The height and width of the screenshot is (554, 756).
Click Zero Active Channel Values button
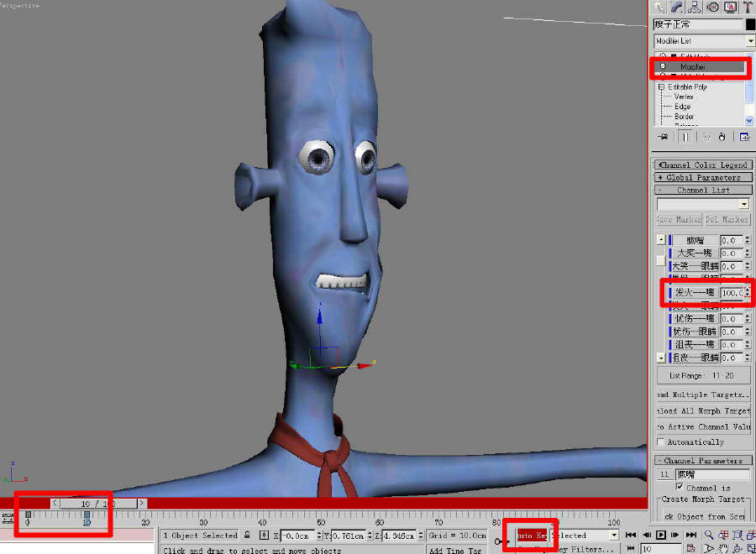703,426
